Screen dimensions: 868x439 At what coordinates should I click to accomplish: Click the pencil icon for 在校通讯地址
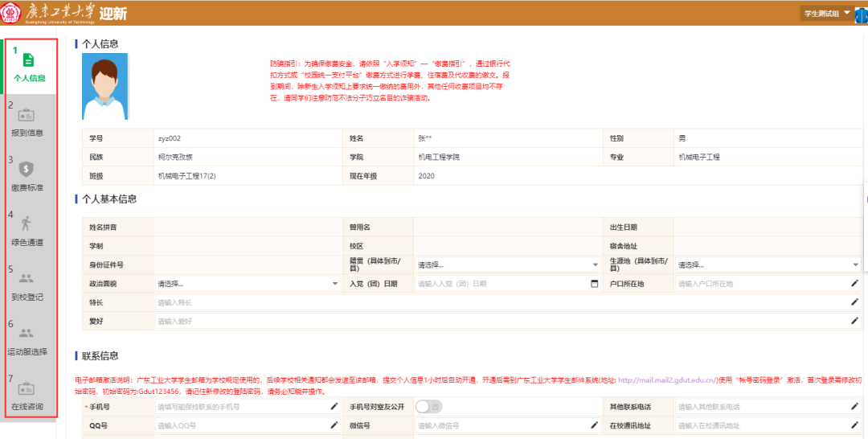(x=854, y=425)
